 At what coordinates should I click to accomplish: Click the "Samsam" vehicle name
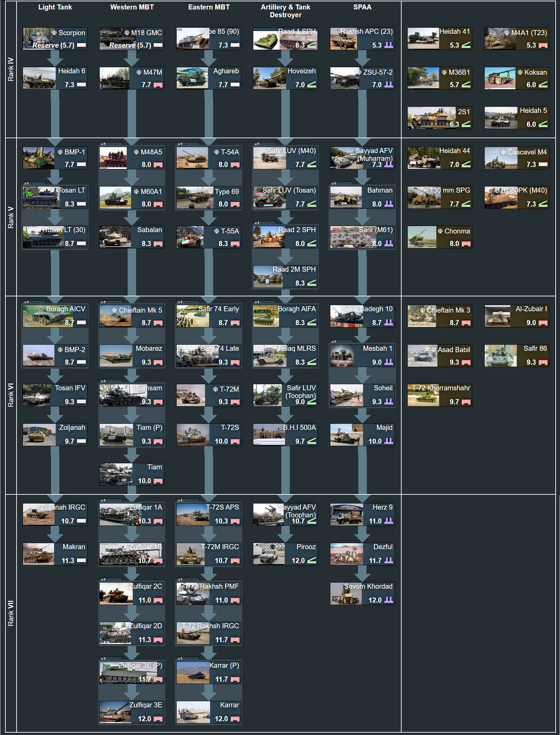[x=149, y=388]
